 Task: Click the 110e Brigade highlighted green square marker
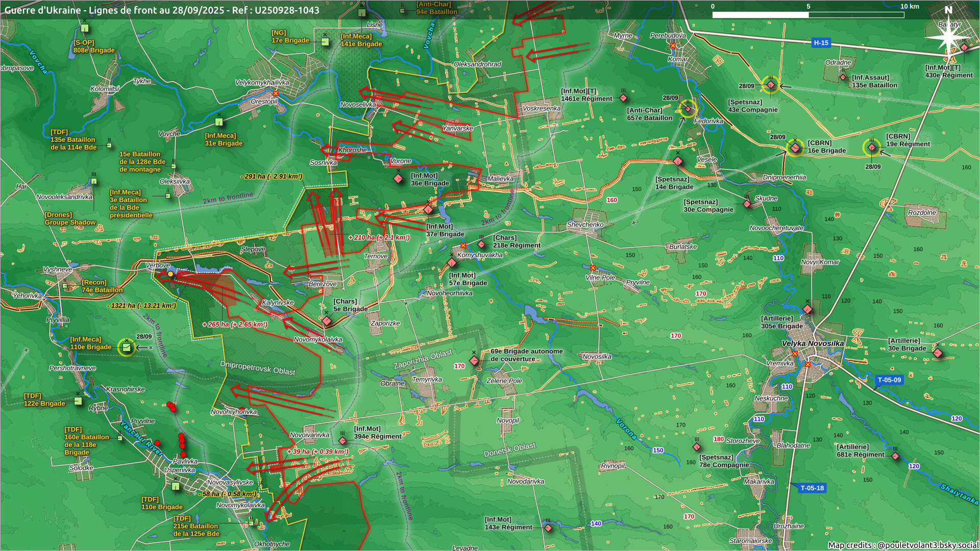126,347
